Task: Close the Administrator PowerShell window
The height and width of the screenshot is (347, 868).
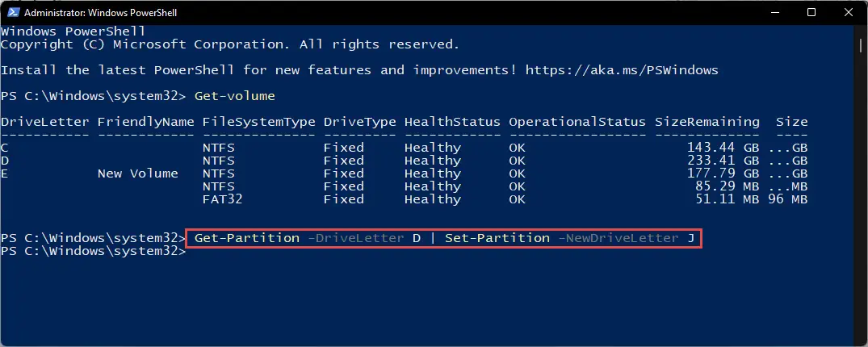Action: pos(848,12)
